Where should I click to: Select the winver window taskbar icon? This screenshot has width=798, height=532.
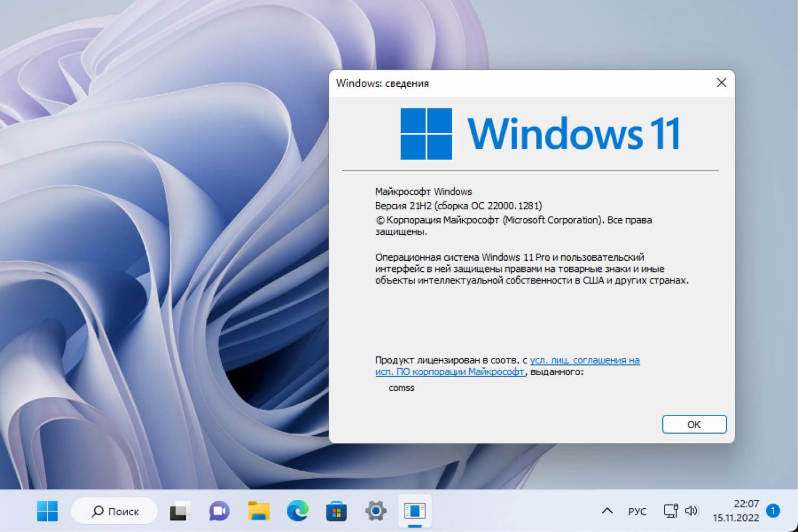[415, 511]
